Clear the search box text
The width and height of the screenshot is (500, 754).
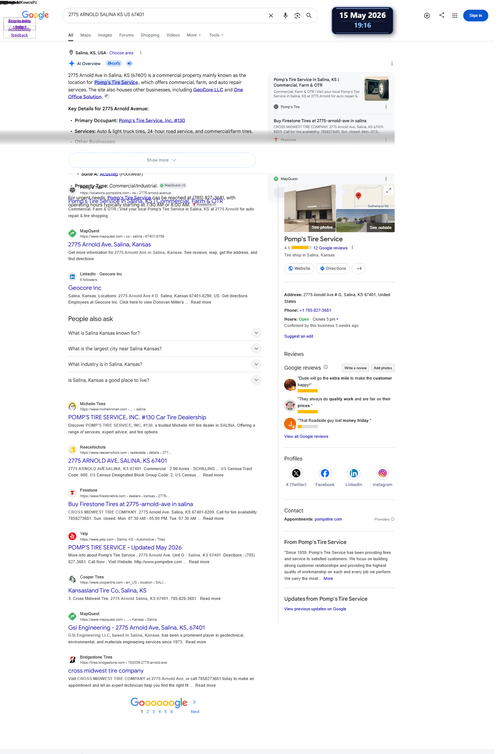pyautogui.click(x=271, y=15)
